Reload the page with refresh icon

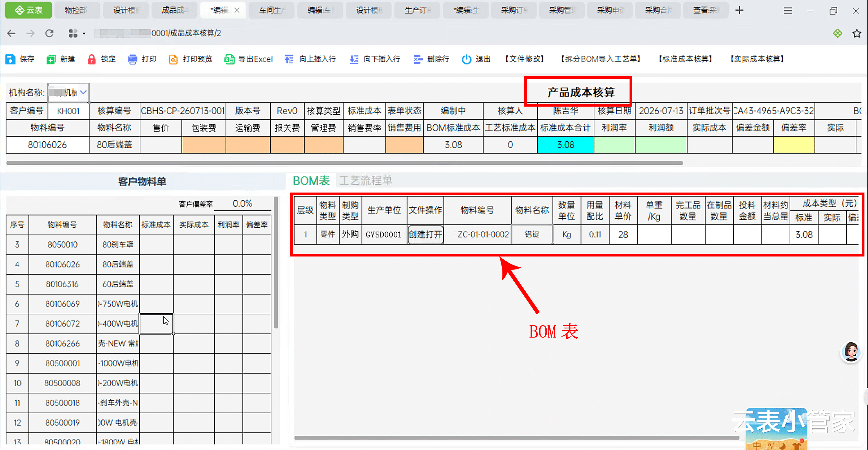point(50,33)
